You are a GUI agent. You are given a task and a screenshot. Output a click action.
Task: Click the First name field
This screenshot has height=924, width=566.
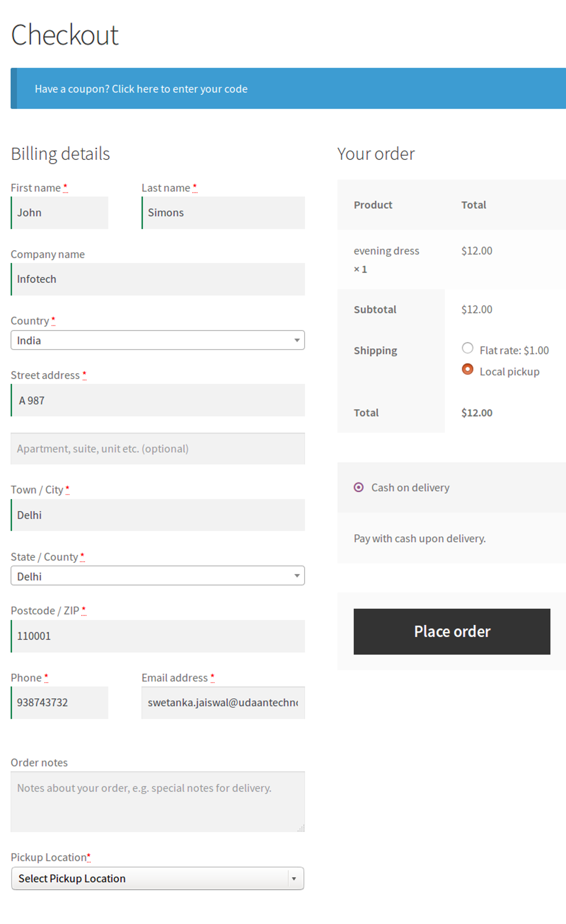60,213
